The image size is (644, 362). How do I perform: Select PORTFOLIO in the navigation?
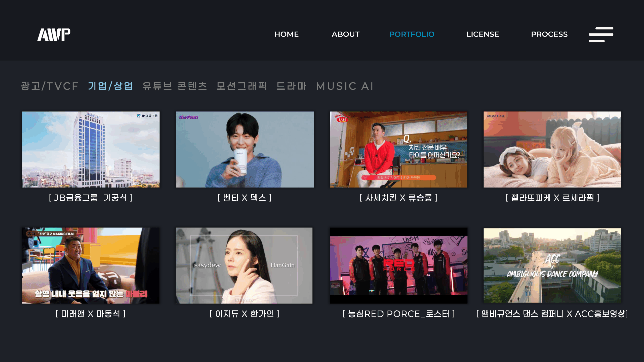tap(412, 34)
